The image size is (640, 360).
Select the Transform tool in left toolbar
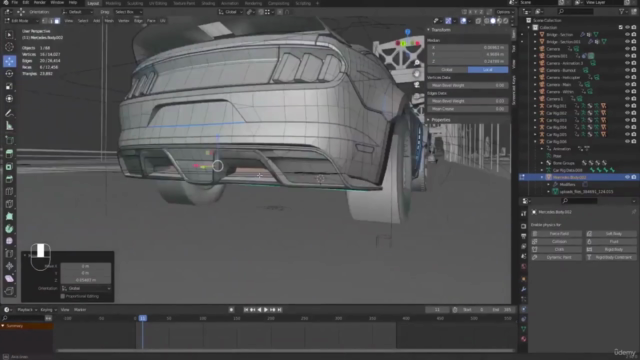(x=9, y=99)
